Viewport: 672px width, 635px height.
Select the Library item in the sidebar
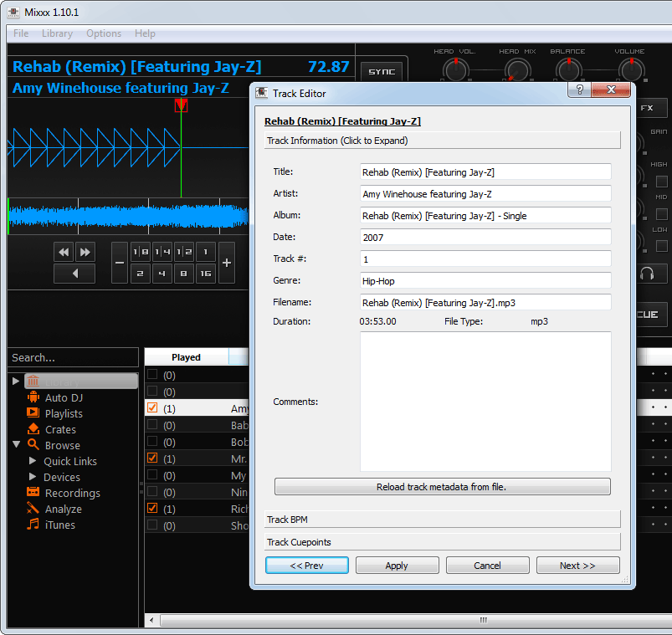(x=81, y=382)
